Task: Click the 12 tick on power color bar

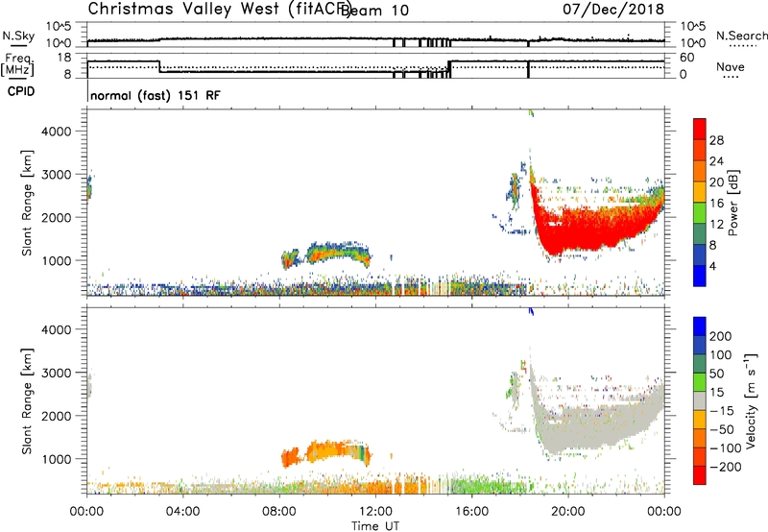Action: pos(716,225)
